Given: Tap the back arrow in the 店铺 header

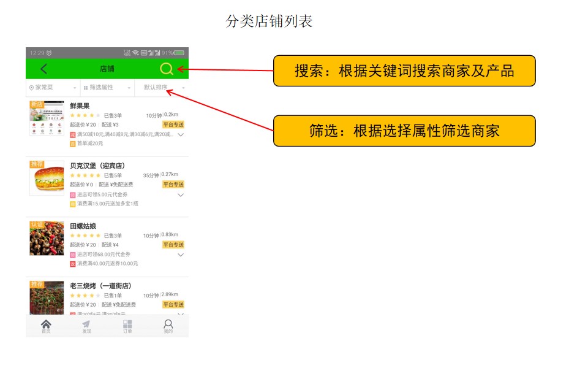Looking at the screenshot, I should tap(43, 69).
